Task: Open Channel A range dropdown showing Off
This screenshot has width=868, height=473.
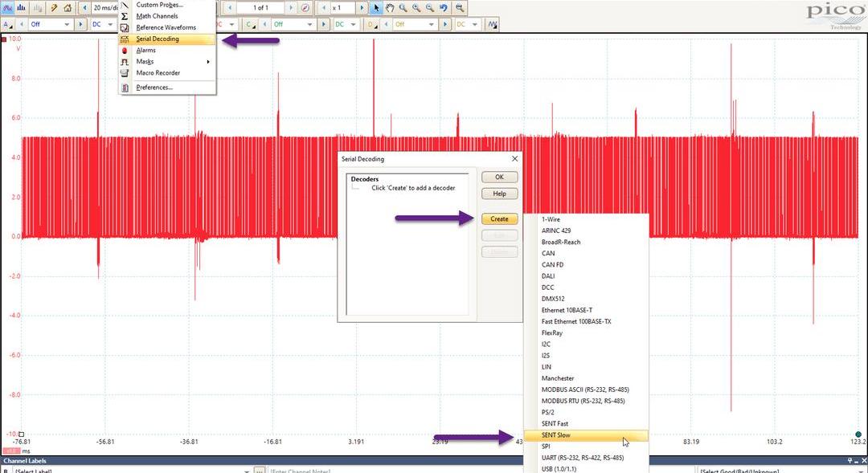Action: [x=50, y=24]
